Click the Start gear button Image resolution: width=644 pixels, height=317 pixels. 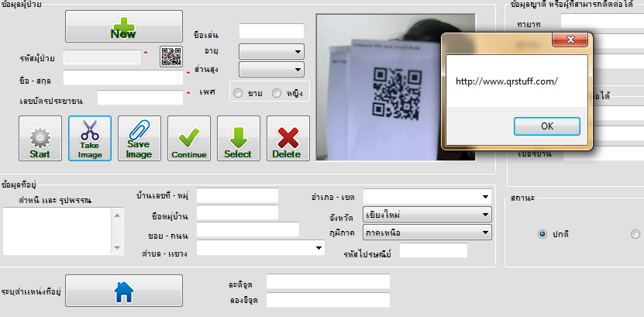click(40, 138)
